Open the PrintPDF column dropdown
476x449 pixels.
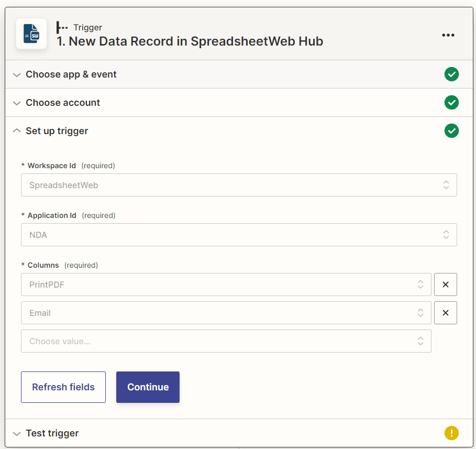tap(226, 284)
